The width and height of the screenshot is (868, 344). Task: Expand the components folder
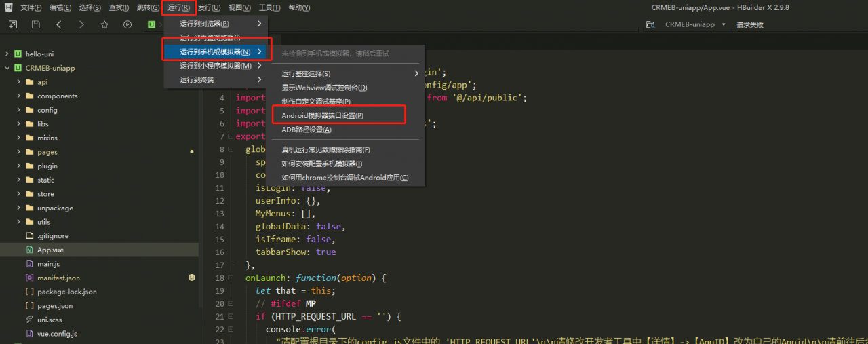pos(18,96)
